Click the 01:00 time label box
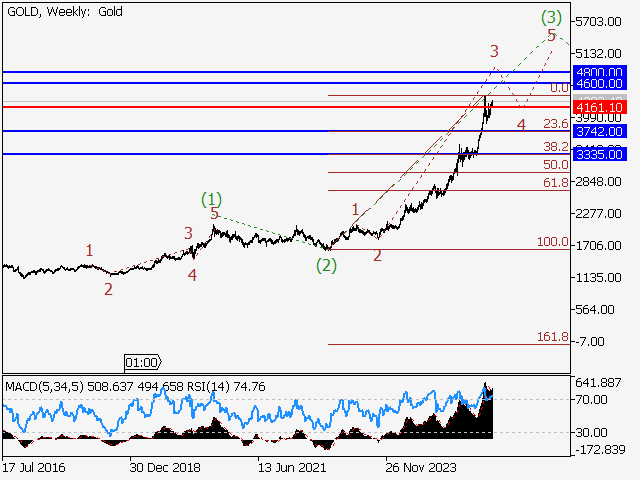640x480 pixels. point(141,362)
